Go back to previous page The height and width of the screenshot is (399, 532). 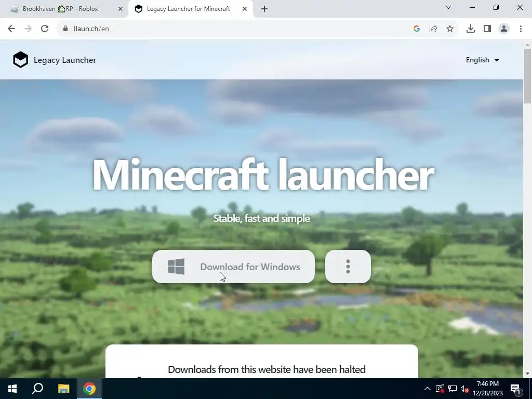[x=11, y=29]
